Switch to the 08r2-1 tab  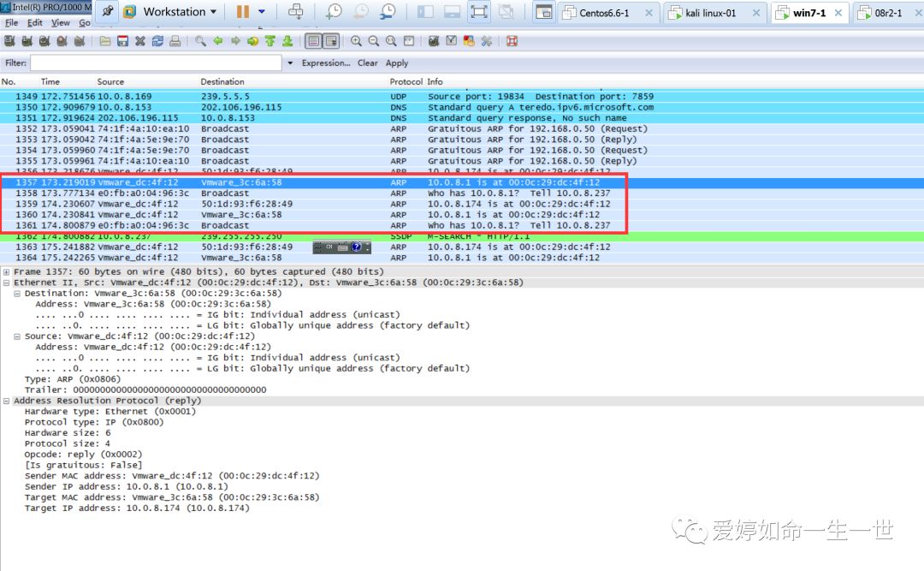tap(888, 13)
